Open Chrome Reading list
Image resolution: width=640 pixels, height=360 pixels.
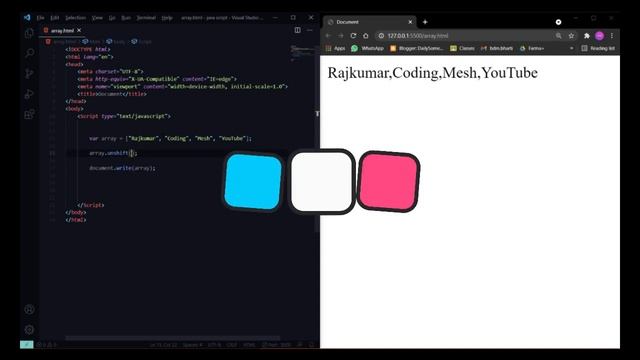click(x=598, y=48)
